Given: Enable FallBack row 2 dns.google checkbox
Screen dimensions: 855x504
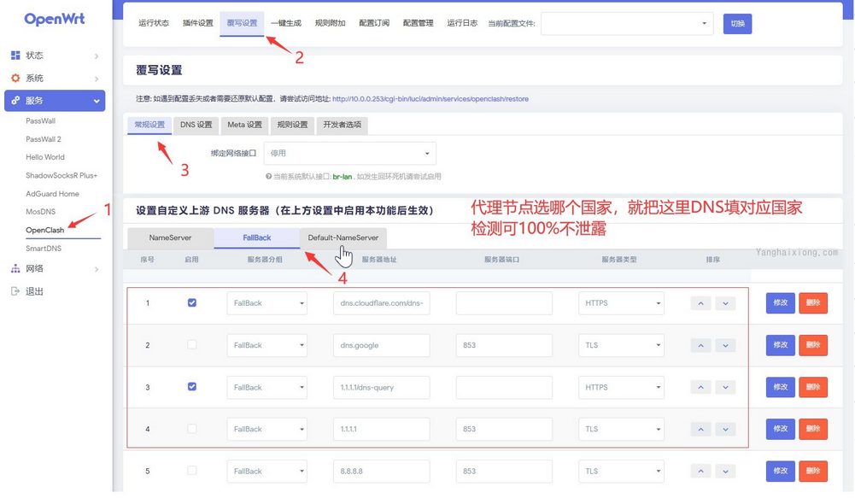Looking at the screenshot, I should tap(192, 345).
